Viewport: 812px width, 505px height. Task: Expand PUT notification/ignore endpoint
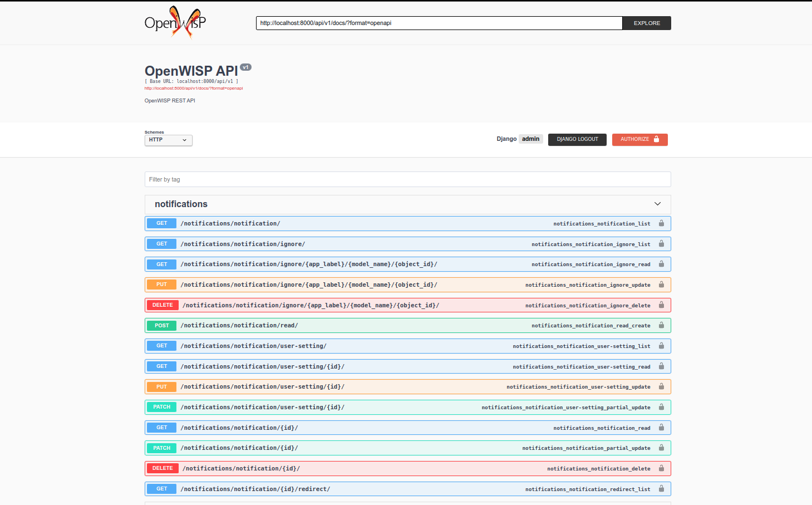point(408,285)
